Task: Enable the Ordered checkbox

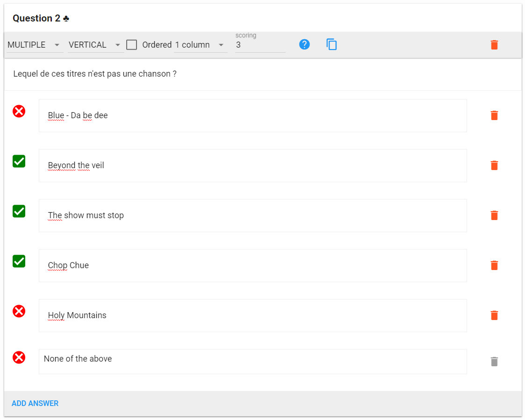Action: click(132, 45)
